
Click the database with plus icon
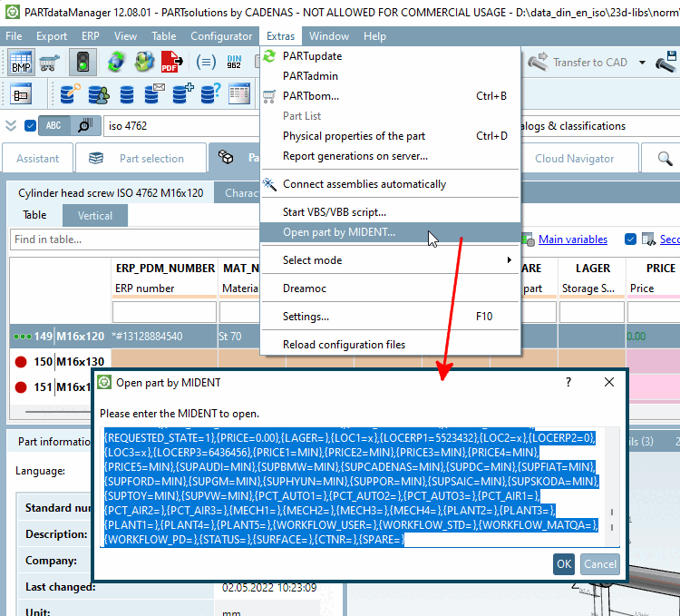(182, 93)
